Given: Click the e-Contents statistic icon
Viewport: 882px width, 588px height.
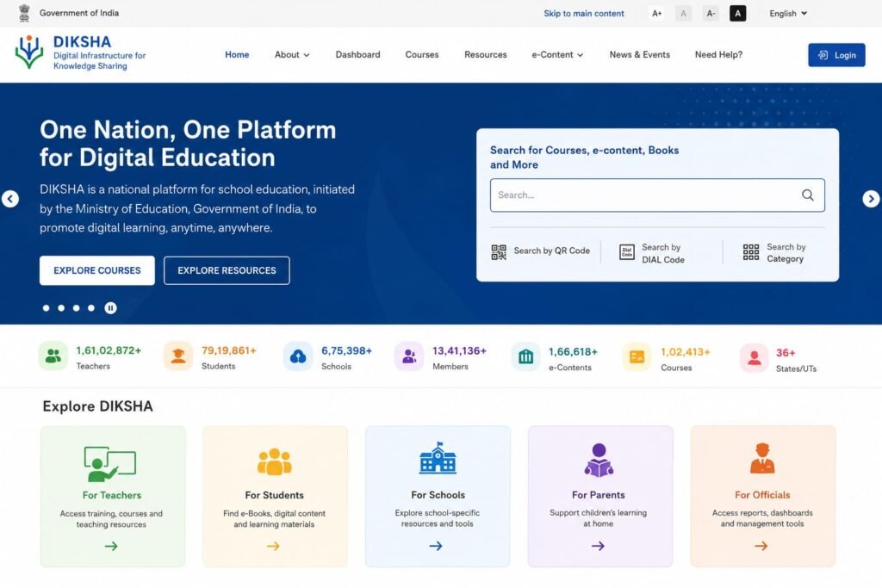Looking at the screenshot, I should (525, 357).
